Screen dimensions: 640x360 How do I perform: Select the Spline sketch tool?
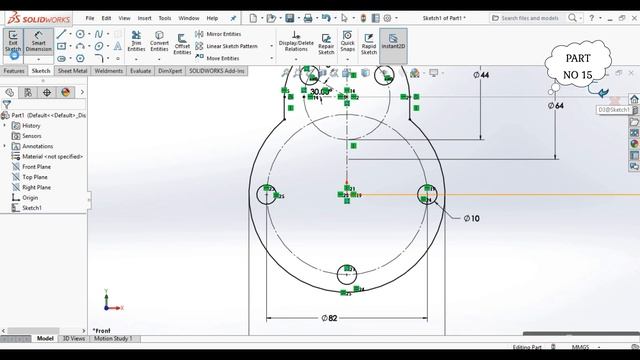(99, 34)
